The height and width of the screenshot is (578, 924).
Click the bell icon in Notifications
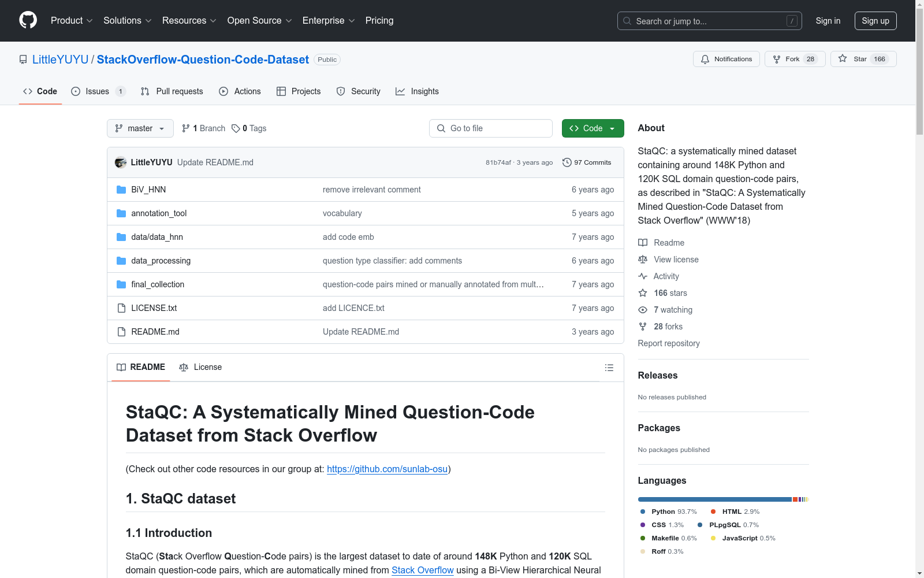(x=705, y=59)
